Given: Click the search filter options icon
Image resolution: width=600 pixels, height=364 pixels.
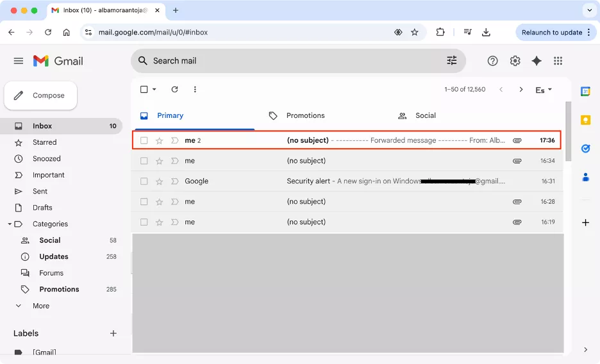Looking at the screenshot, I should coord(451,60).
